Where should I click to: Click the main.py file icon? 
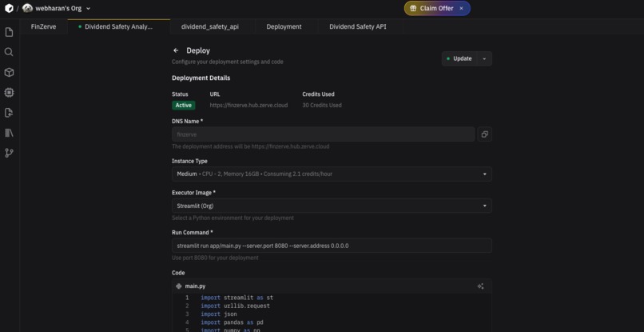click(x=179, y=286)
